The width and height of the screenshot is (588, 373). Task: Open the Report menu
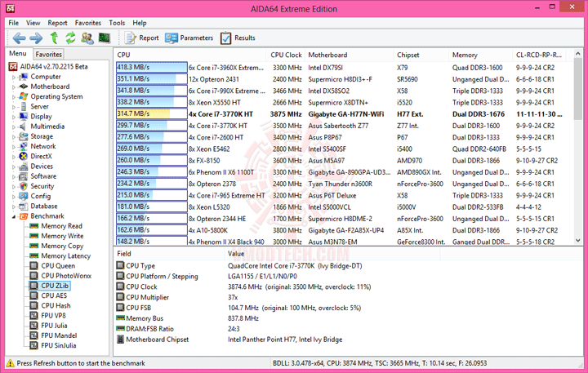click(x=57, y=23)
